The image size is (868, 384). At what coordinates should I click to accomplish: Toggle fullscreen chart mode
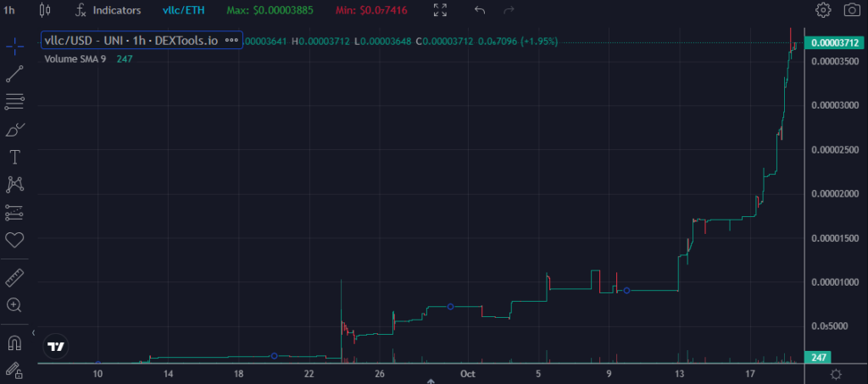click(x=440, y=10)
